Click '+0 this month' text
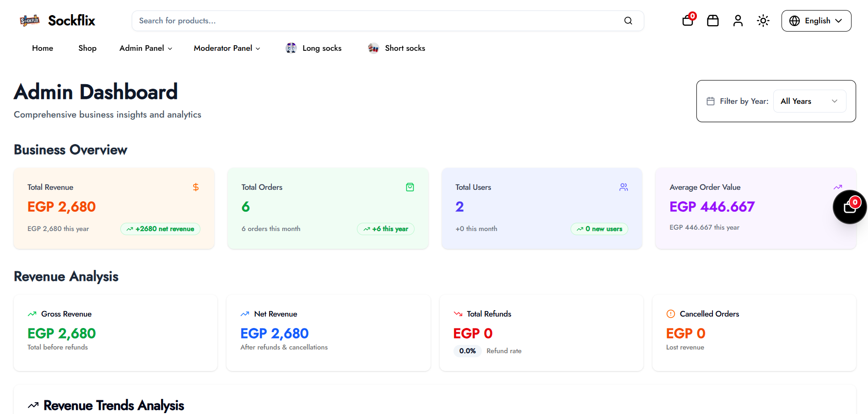Screen dimensions: 868x414 pyautogui.click(x=476, y=229)
